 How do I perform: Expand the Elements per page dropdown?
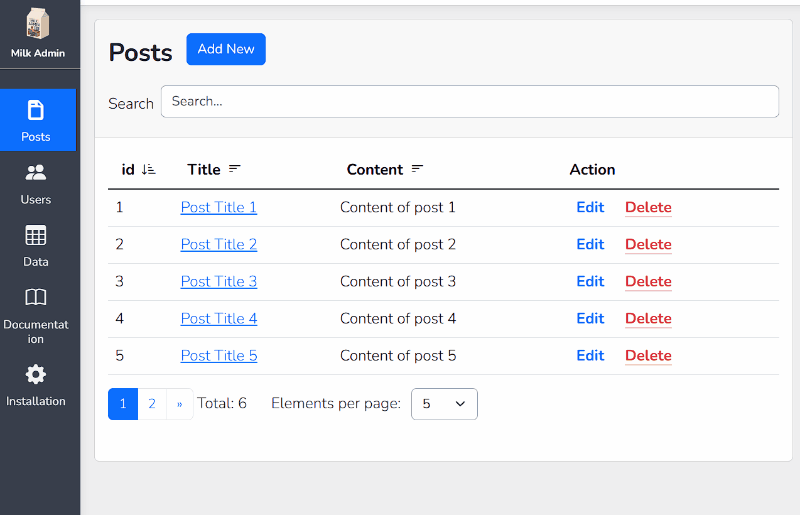pyautogui.click(x=444, y=404)
